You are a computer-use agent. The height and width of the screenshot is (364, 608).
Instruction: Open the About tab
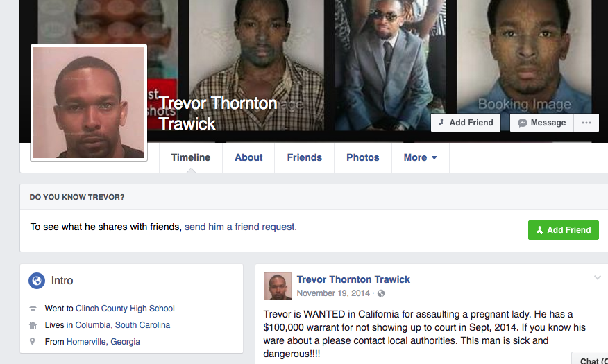pos(248,157)
